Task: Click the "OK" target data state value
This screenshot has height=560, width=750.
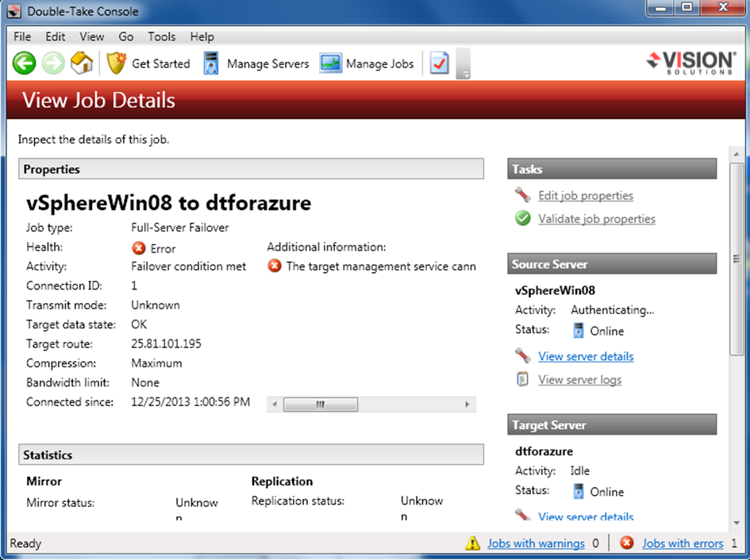Action: point(139,324)
